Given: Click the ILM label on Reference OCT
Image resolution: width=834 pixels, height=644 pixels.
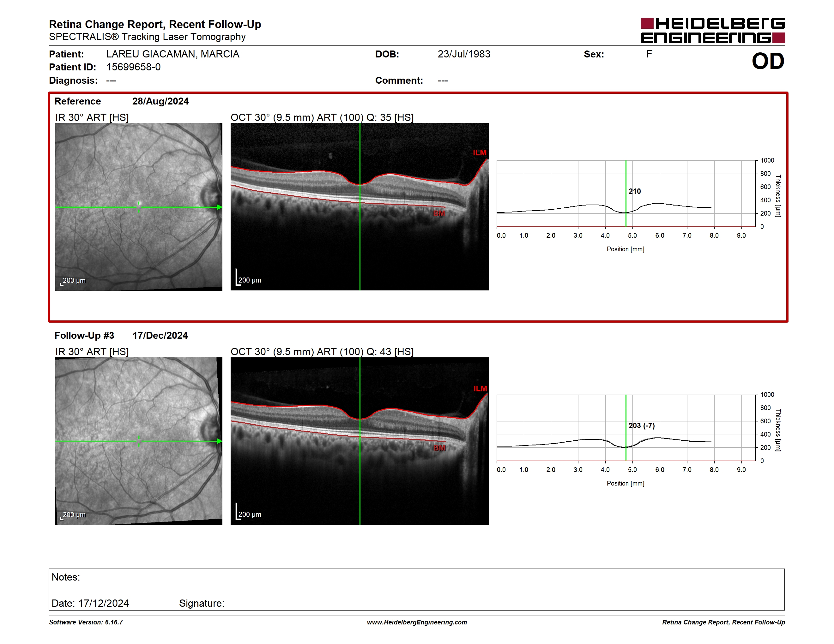Looking at the screenshot, I should point(480,152).
